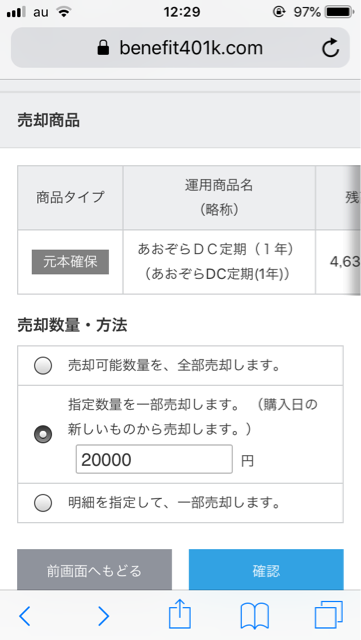
Task: Tap the Wi-Fi status icon
Action: pos(64,12)
